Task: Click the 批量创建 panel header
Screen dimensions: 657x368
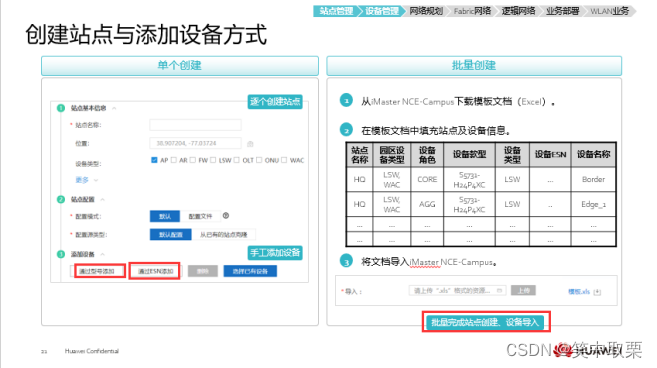Action: pos(474,66)
